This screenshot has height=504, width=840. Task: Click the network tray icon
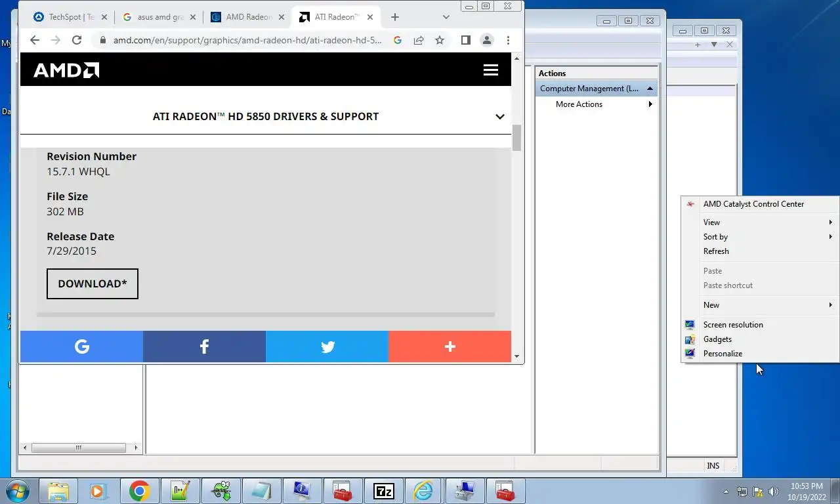click(x=742, y=492)
